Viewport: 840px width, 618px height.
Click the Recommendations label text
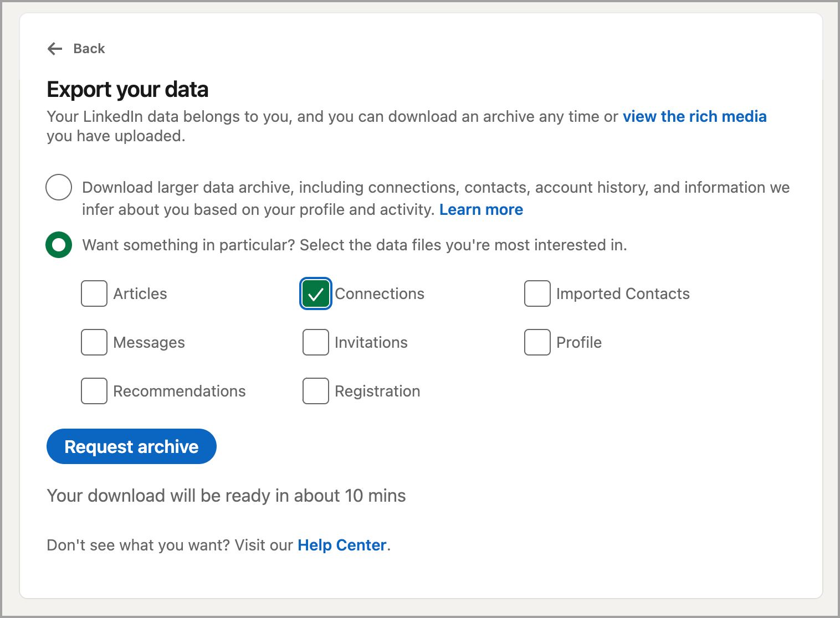pos(180,392)
